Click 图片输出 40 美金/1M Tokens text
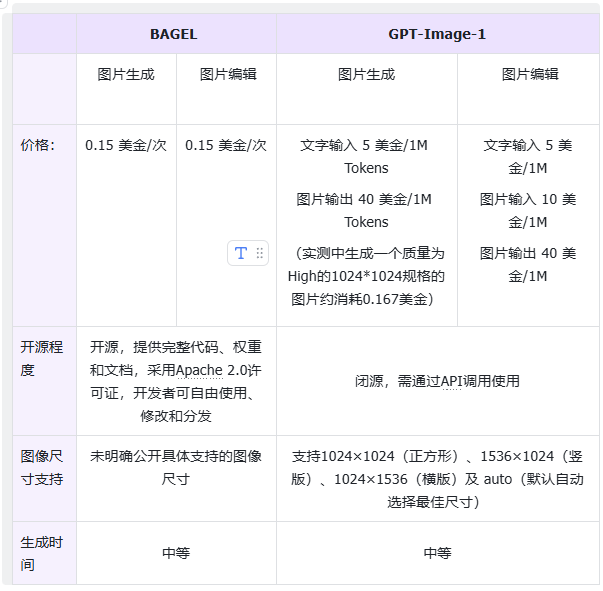Image resolution: width=603 pixels, height=591 pixels. pyautogui.click(x=364, y=210)
